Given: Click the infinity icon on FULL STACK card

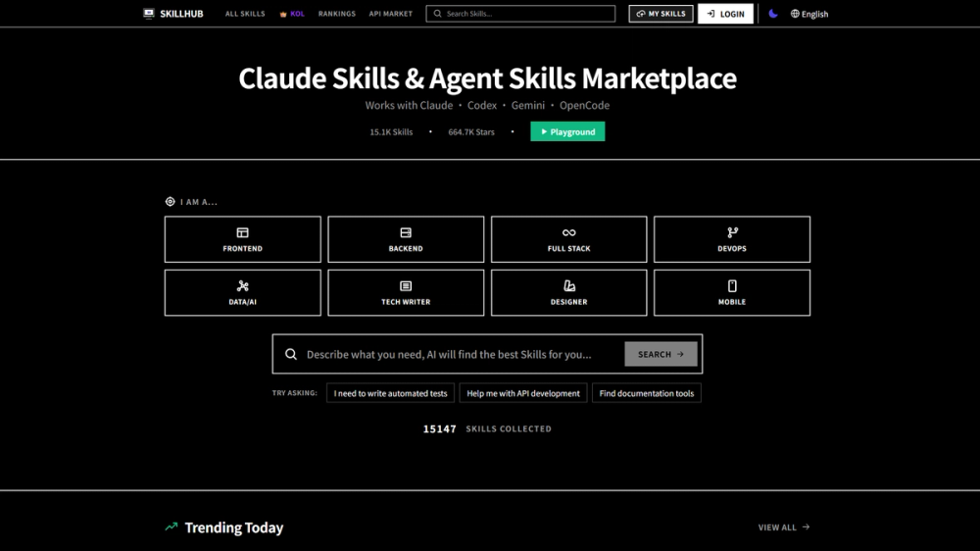Looking at the screenshot, I should click(568, 232).
